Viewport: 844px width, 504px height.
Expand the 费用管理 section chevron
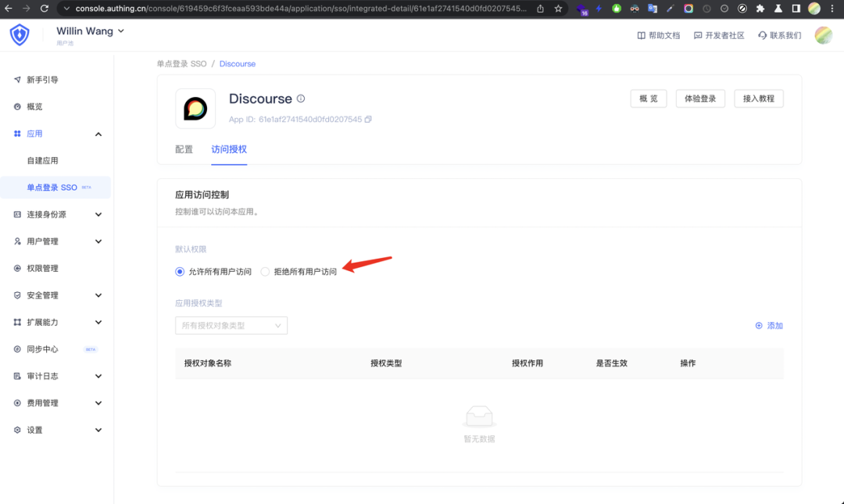click(x=98, y=402)
